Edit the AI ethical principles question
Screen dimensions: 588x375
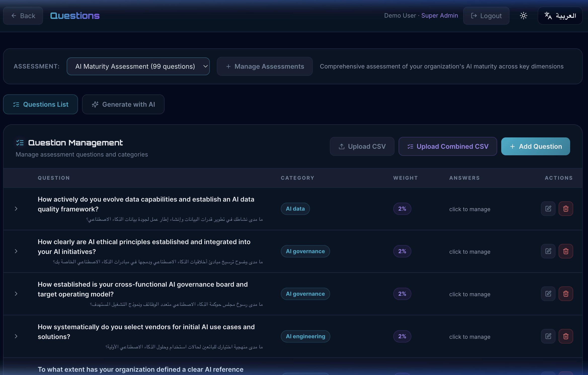click(x=548, y=251)
